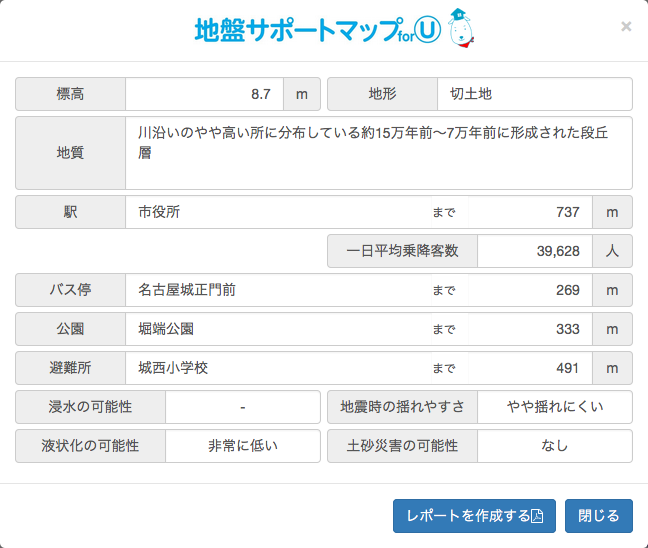The height and width of the screenshot is (548, 648).
Task: Click the 液状化の可能性 label
Action: pos(91,446)
